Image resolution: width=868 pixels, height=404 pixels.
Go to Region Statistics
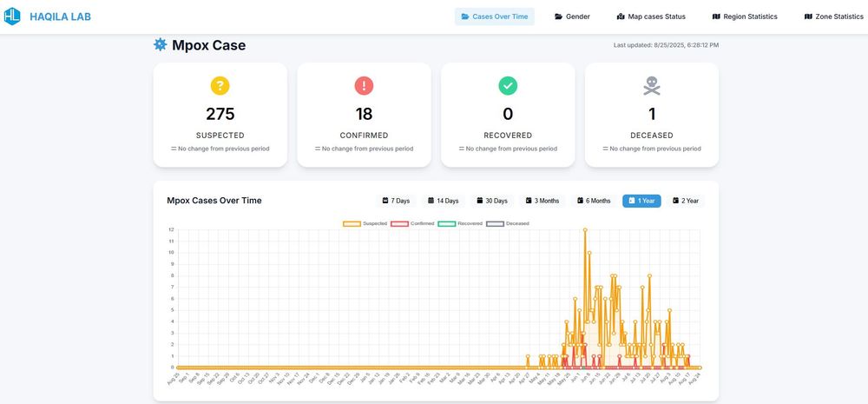coord(745,17)
